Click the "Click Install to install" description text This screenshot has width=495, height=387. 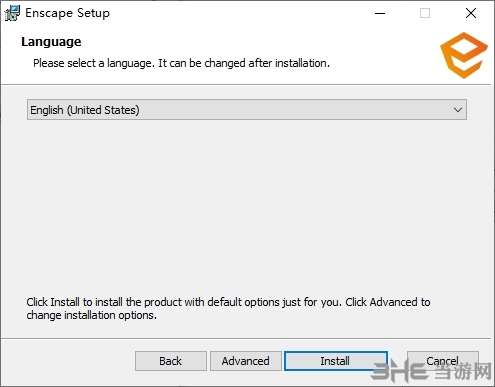click(228, 308)
